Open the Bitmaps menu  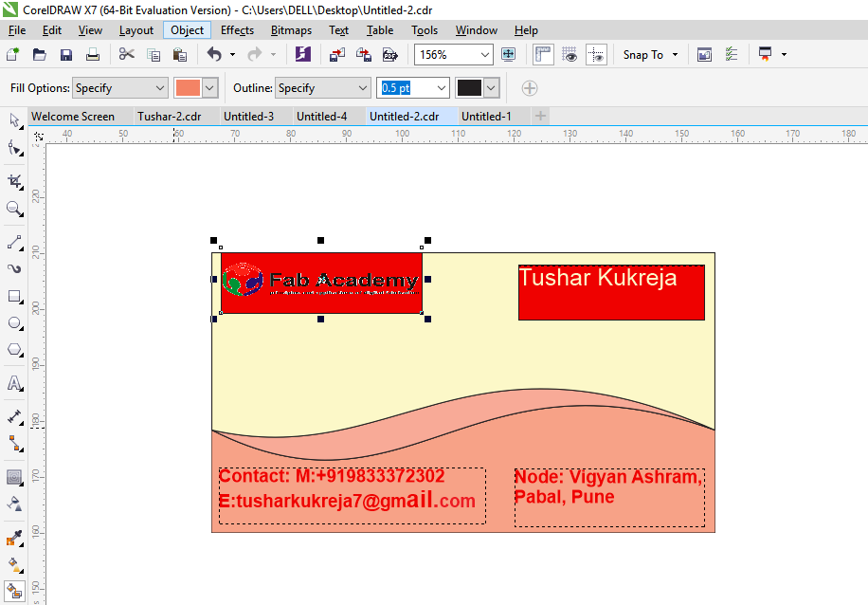[291, 30]
